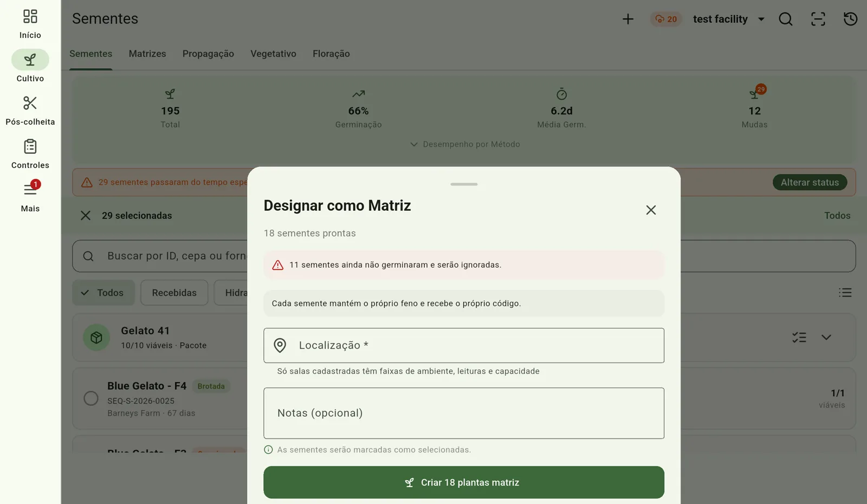The width and height of the screenshot is (867, 504).
Task: Click the Alterar status button
Action: click(810, 182)
